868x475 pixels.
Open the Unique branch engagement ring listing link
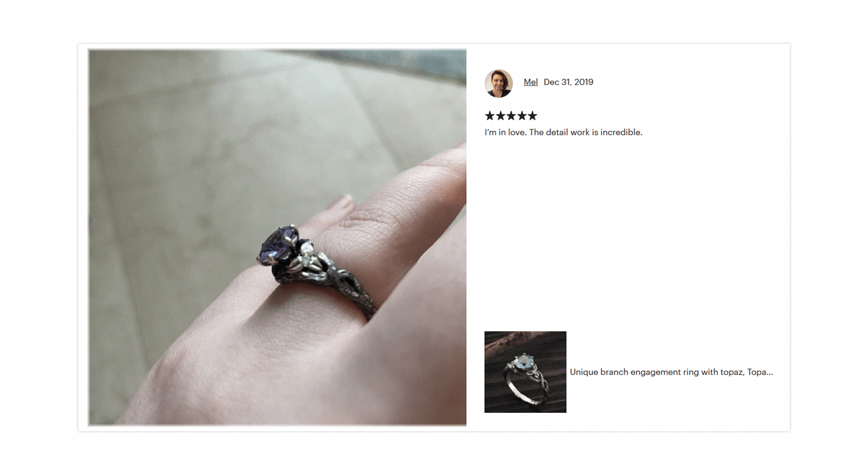(671, 372)
